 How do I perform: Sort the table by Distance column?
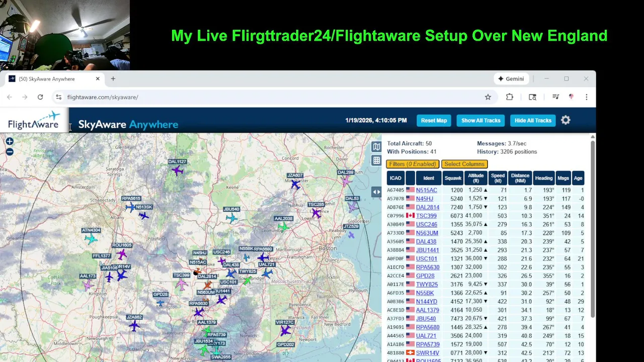pos(520,178)
